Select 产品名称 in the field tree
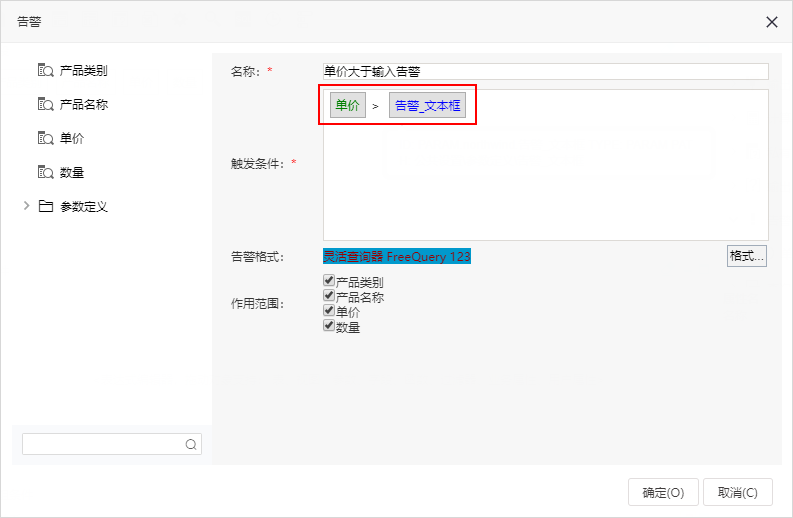This screenshot has width=793, height=518. 83,104
